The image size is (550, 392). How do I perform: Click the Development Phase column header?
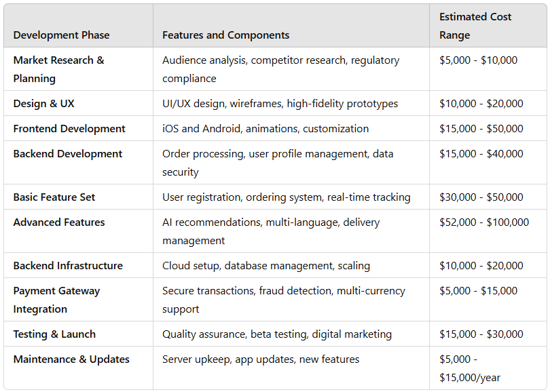[x=61, y=35]
